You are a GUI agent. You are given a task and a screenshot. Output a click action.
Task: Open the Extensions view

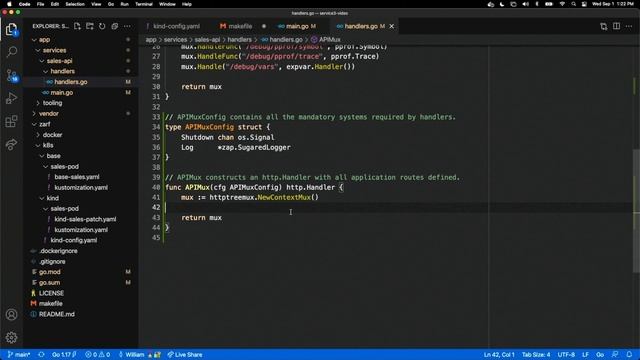pos(11,121)
